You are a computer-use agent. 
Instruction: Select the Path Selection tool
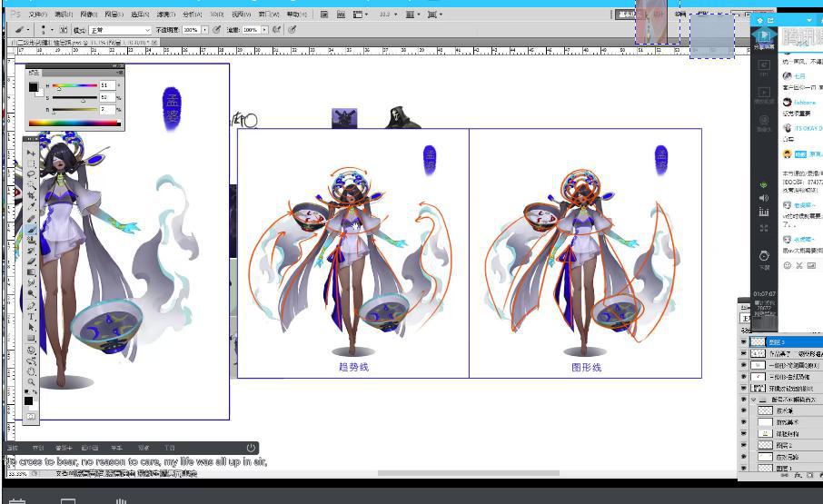31,328
